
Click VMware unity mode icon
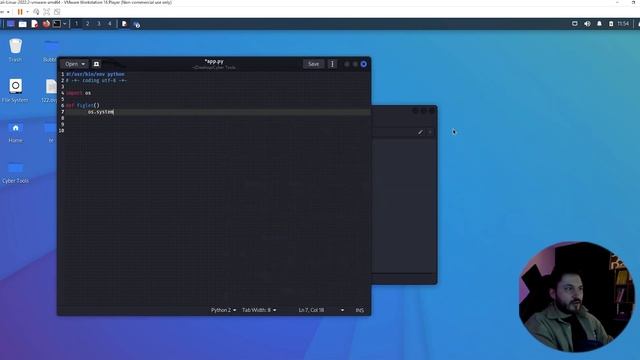57,12
